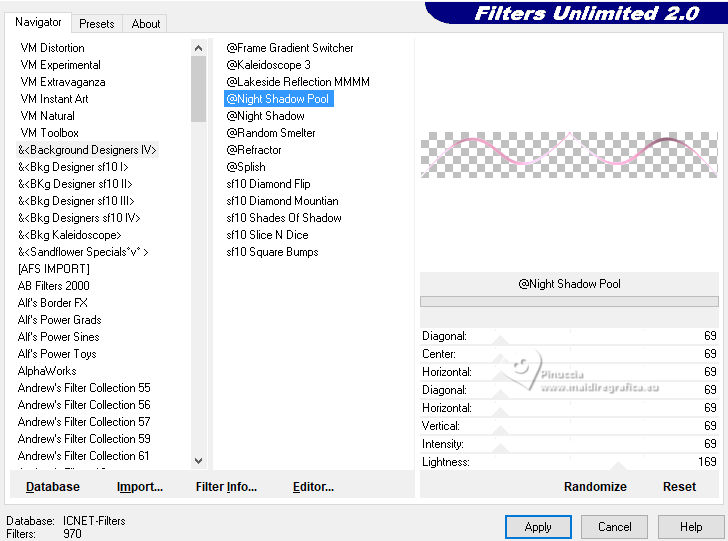Select VM Experimental in the list
Image resolution: width=728 pixels, height=541 pixels.
[60, 65]
